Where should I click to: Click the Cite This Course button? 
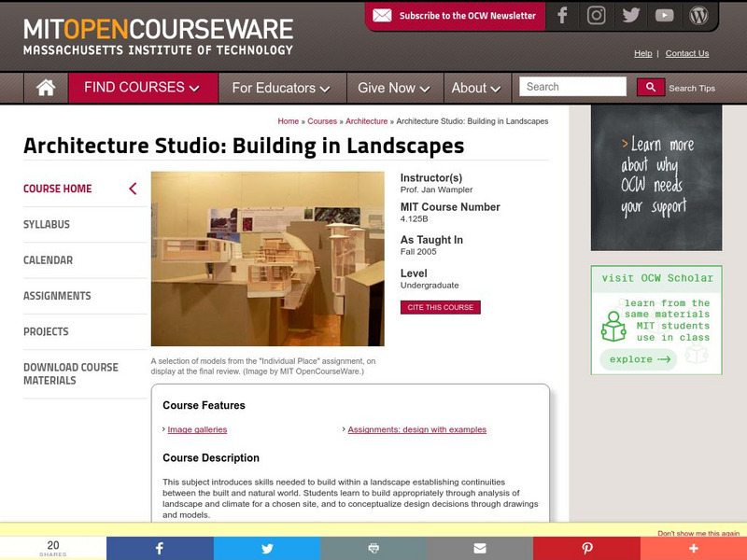440,307
